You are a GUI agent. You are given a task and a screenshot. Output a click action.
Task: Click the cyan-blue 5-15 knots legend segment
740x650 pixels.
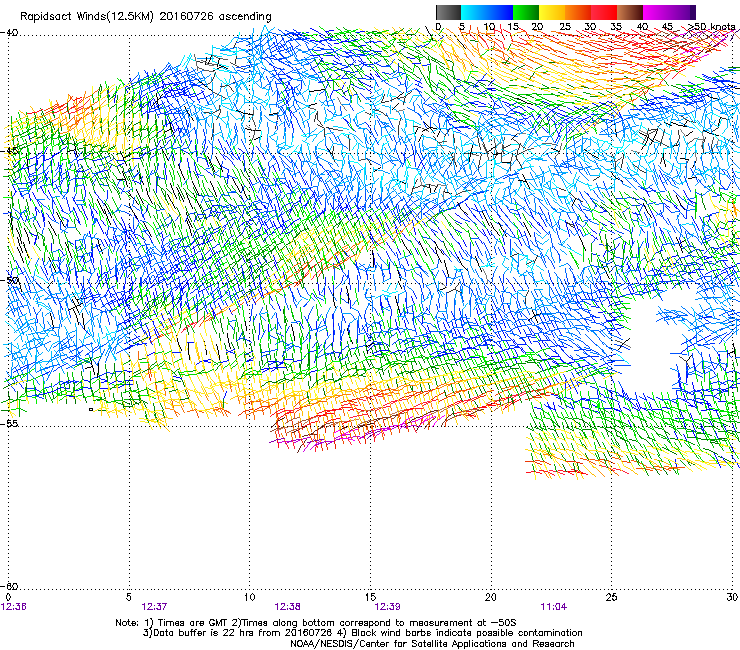coord(487,12)
